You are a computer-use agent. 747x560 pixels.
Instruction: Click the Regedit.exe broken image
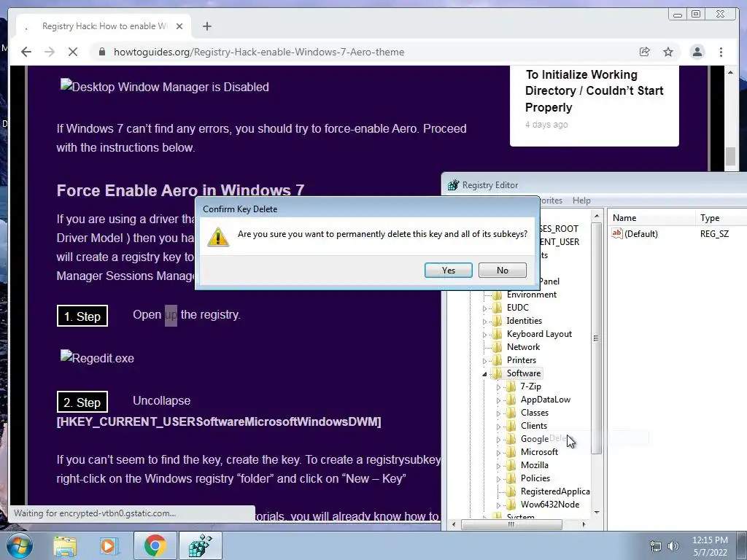[97, 357]
